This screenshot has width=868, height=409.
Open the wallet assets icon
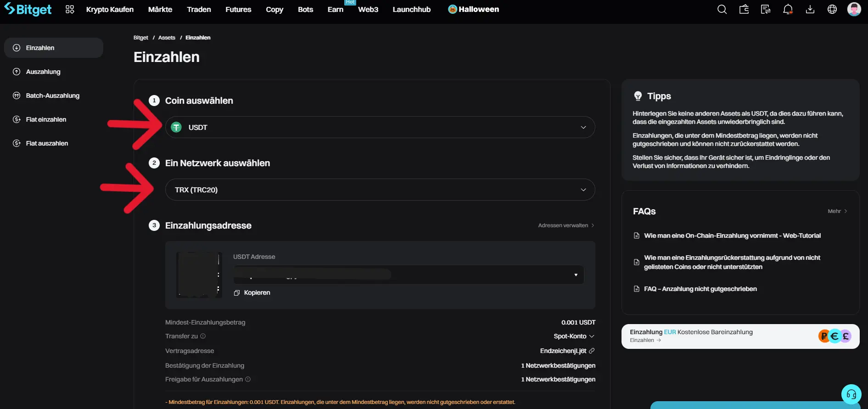[744, 9]
